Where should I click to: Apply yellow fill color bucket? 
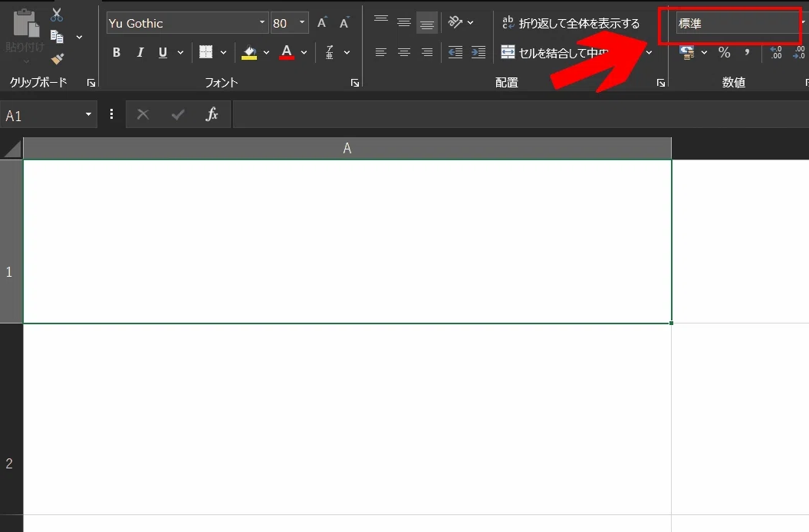point(249,52)
